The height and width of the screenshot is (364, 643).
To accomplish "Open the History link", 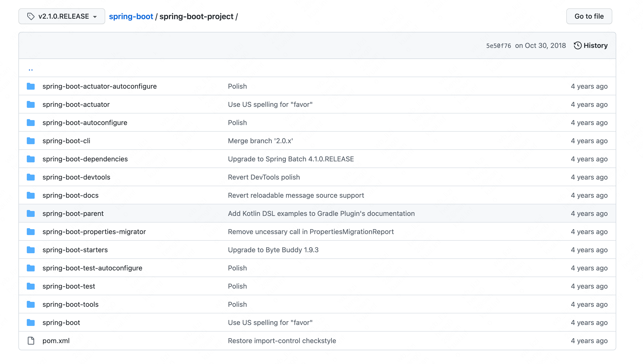I will pyautogui.click(x=590, y=45).
